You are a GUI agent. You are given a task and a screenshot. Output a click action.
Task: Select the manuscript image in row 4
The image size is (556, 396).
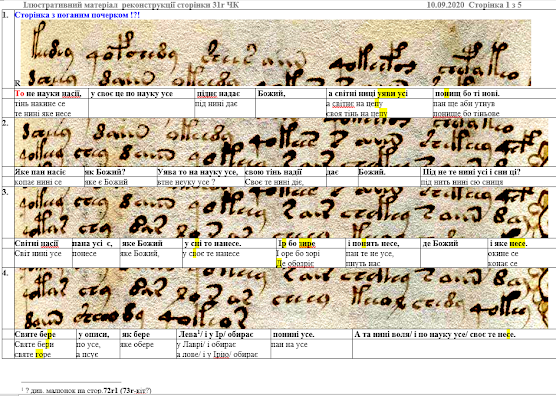coord(282,299)
